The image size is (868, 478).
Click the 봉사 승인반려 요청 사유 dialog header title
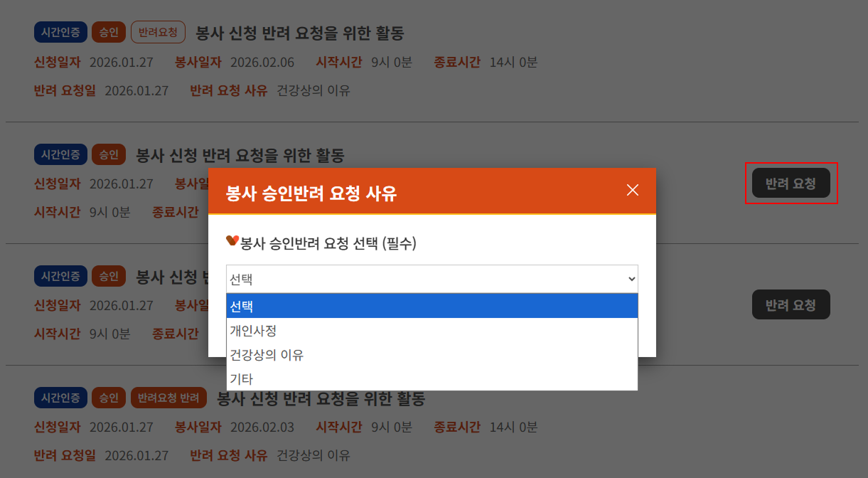(311, 193)
